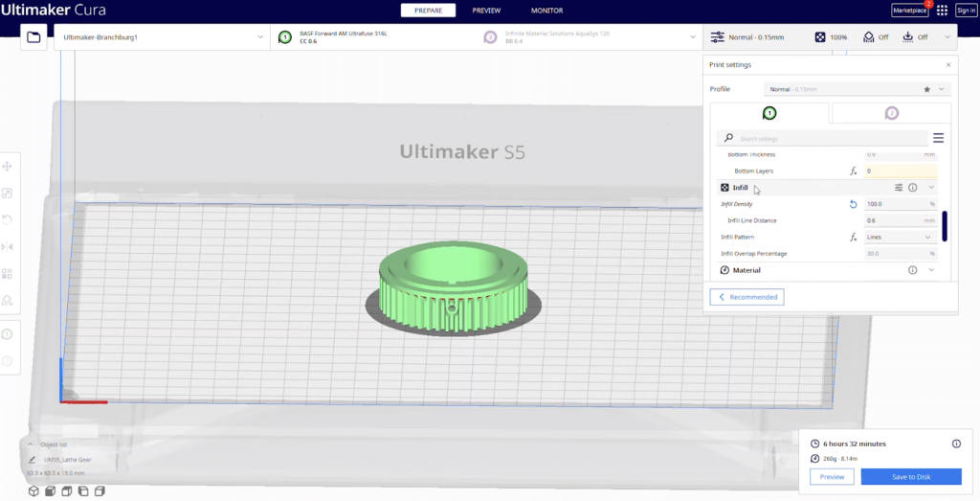Click the fx icon beside Infill Pattern
This screenshot has width=980, height=501.
[853, 237]
